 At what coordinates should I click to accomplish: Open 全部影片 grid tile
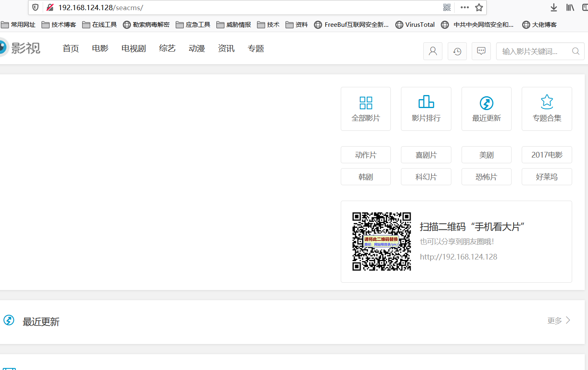coord(366,109)
